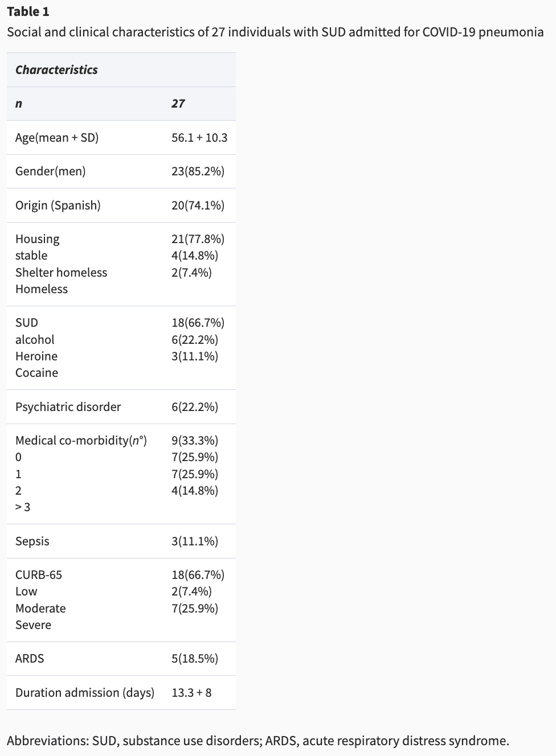This screenshot has height=756, width=556.
Task: Click the age value 56.1 + 10.3
Action: pos(199,137)
